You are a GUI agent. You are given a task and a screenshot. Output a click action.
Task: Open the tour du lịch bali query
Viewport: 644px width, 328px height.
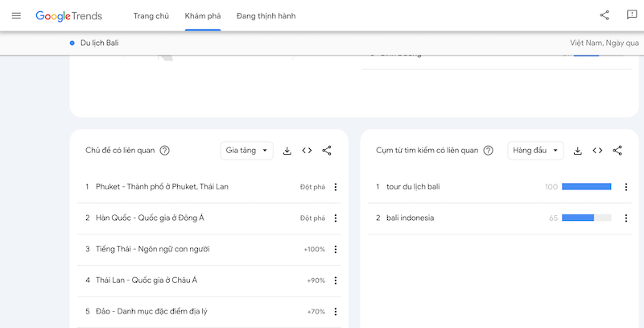[x=413, y=187]
